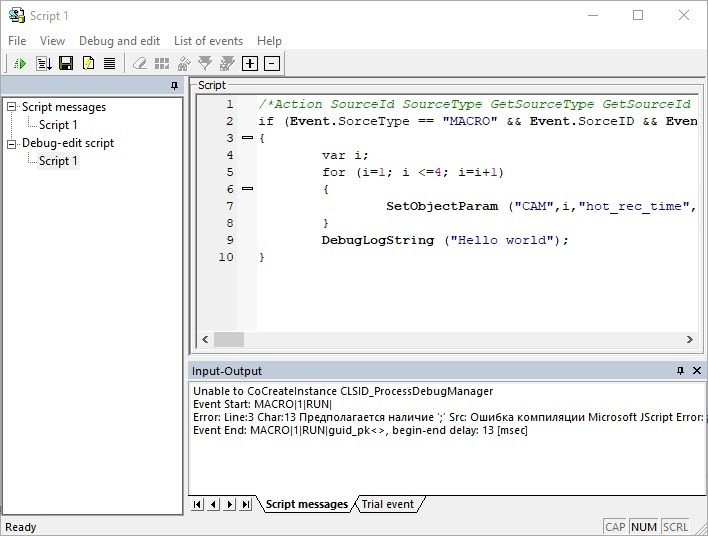The image size is (708, 536).
Task: Open the Debug and edit menu
Action: coord(119,41)
